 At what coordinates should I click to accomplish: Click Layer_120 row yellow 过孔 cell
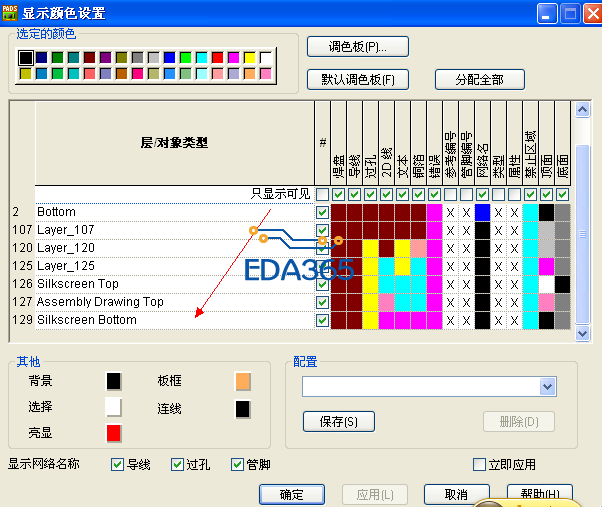point(370,248)
